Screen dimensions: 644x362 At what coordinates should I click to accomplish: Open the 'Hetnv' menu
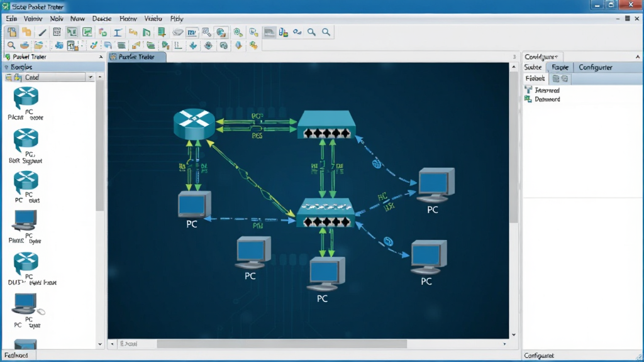click(128, 18)
